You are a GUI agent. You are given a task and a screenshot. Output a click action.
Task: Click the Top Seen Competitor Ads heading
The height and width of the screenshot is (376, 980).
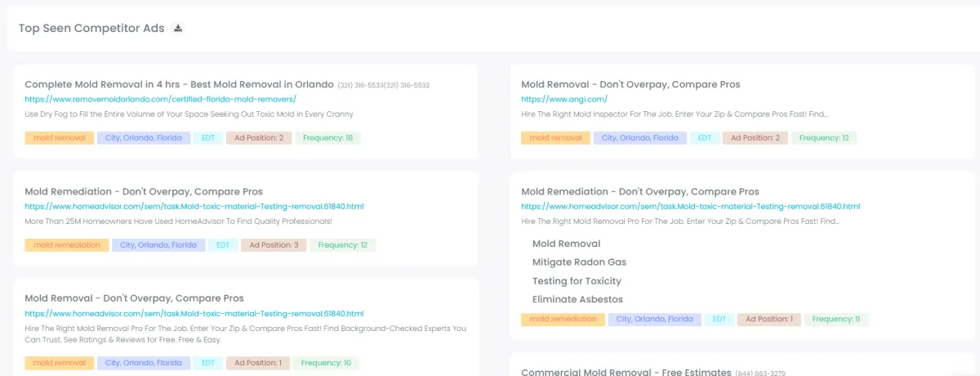coord(91,29)
